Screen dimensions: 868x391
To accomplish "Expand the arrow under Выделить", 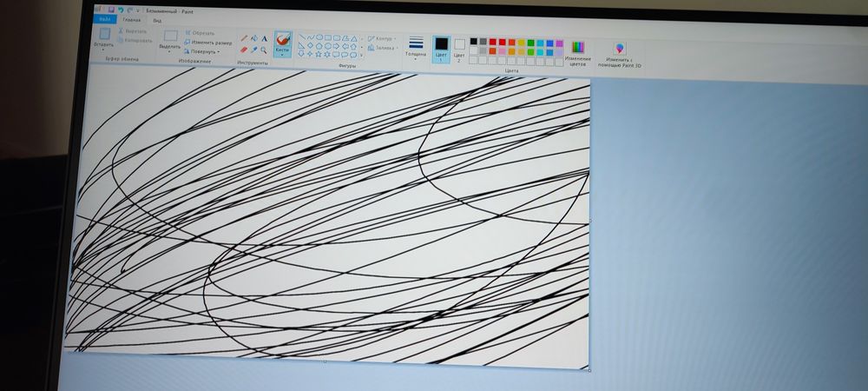I will tap(169, 51).
